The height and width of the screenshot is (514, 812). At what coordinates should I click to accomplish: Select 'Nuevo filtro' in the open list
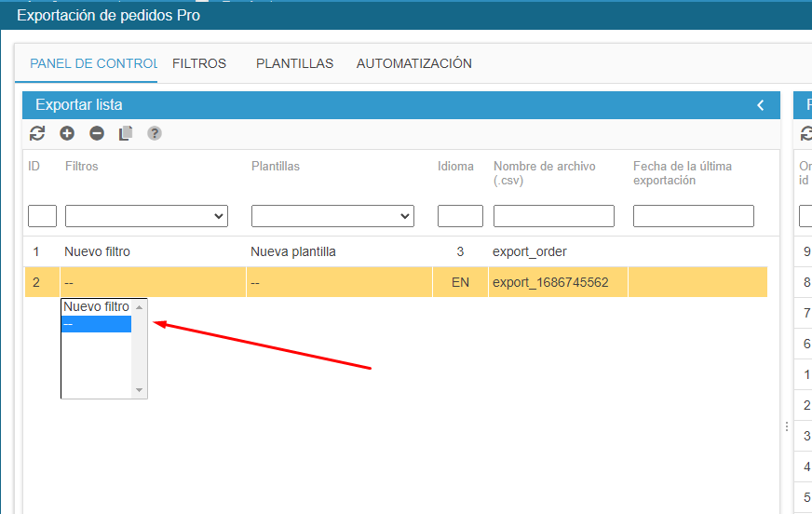(96, 306)
